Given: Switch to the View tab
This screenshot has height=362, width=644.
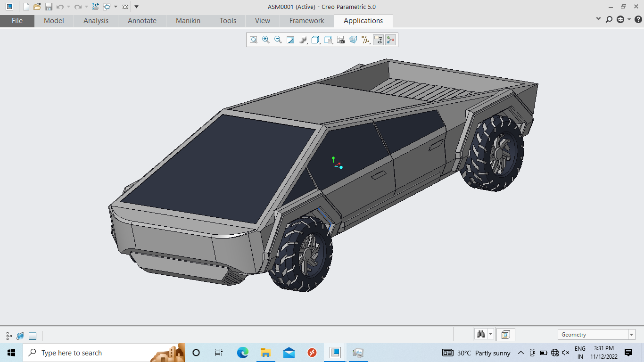Looking at the screenshot, I should [263, 21].
